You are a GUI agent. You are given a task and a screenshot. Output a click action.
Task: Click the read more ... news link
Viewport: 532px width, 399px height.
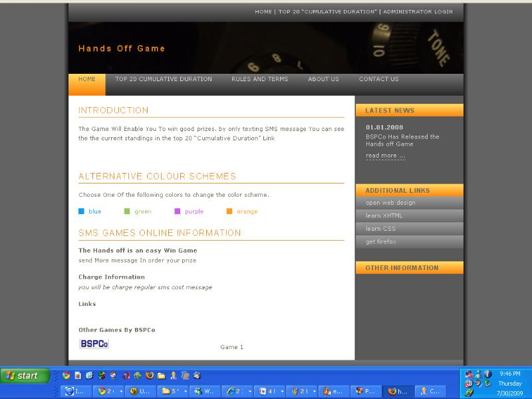[386, 156]
